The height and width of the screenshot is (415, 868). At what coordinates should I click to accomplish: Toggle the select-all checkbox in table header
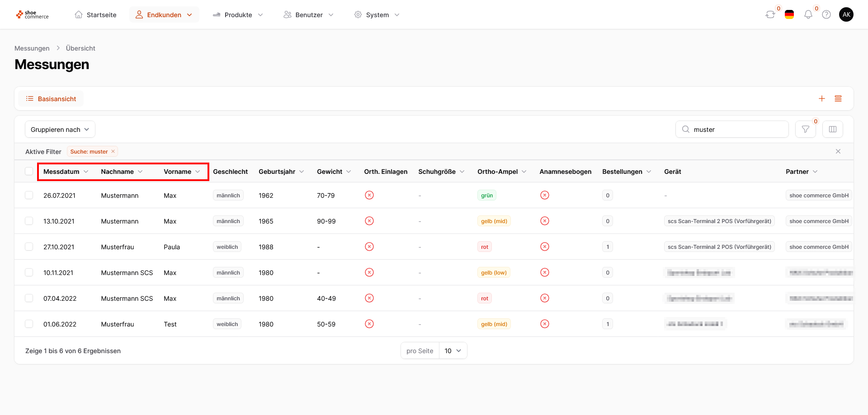(29, 171)
